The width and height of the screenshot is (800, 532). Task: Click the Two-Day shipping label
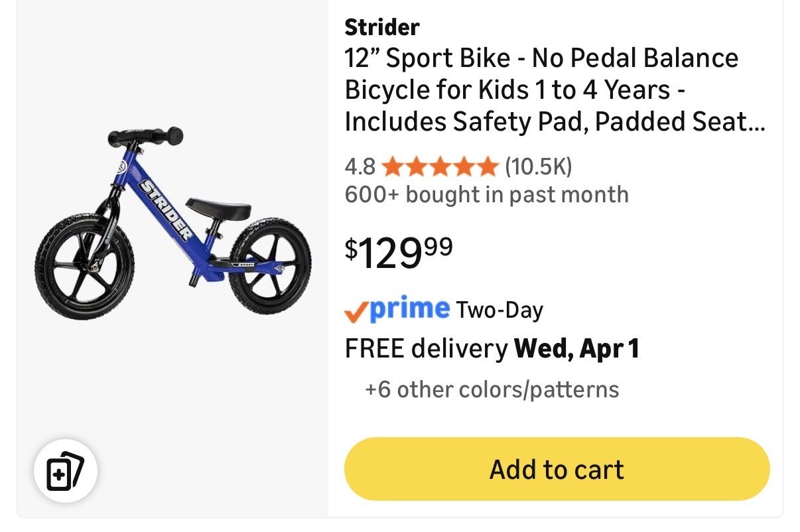click(500, 310)
